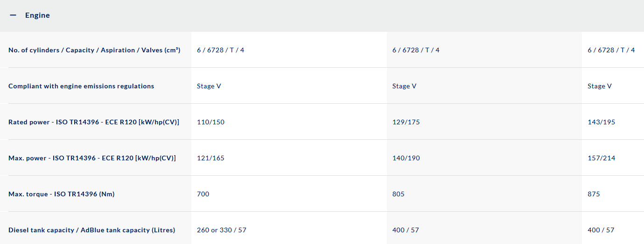Click the Engine section heading text
Screen dimensions: 644x244
click(x=37, y=15)
